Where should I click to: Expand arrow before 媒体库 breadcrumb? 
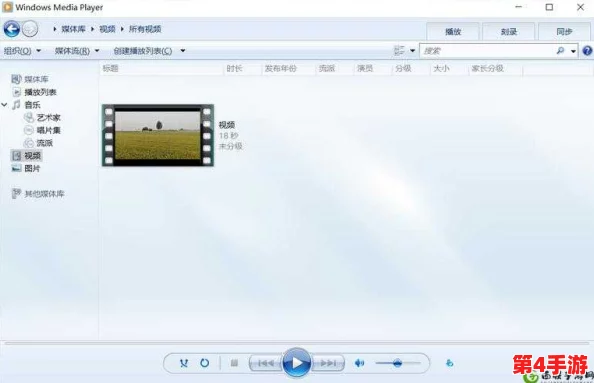click(55, 29)
